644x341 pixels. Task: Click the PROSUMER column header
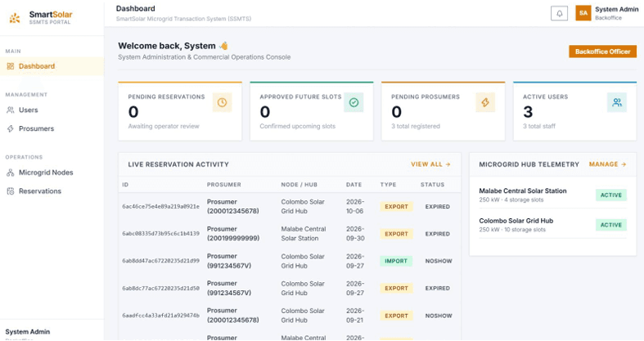click(x=224, y=185)
